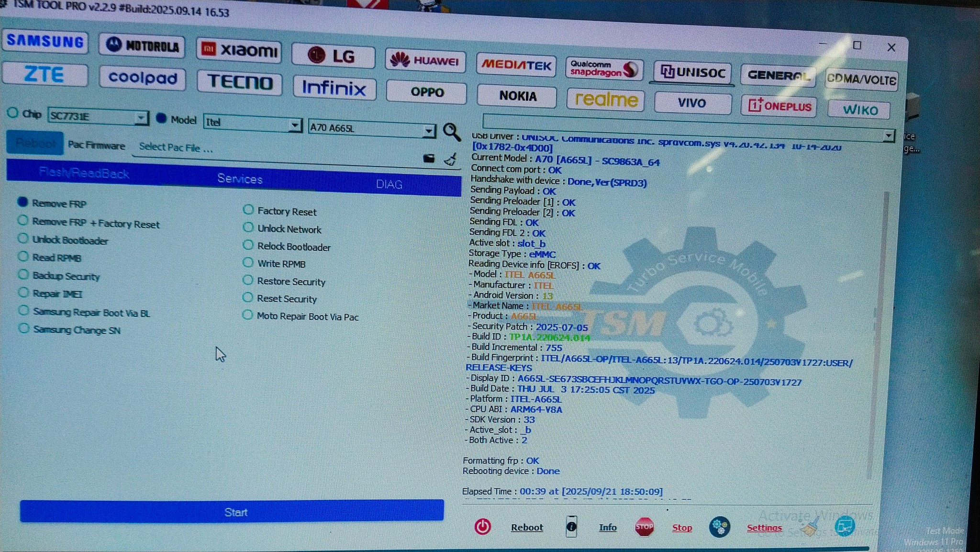980x552 pixels.
Task: Open the OPPO brand module
Action: [x=426, y=92]
